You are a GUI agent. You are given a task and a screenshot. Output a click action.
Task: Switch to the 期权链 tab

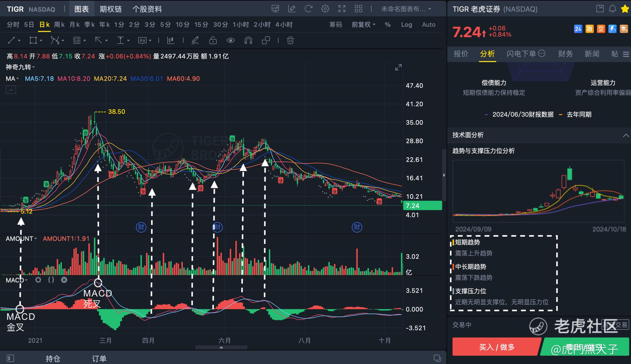click(111, 9)
